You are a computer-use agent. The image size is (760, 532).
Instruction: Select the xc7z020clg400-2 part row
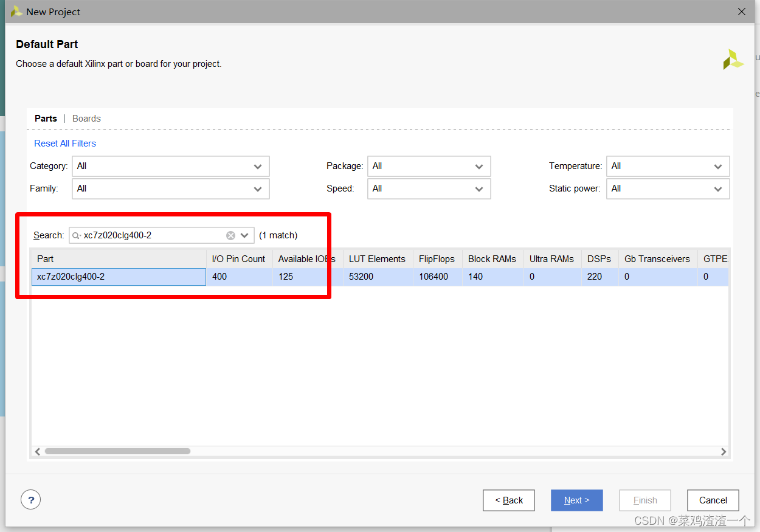click(x=380, y=277)
